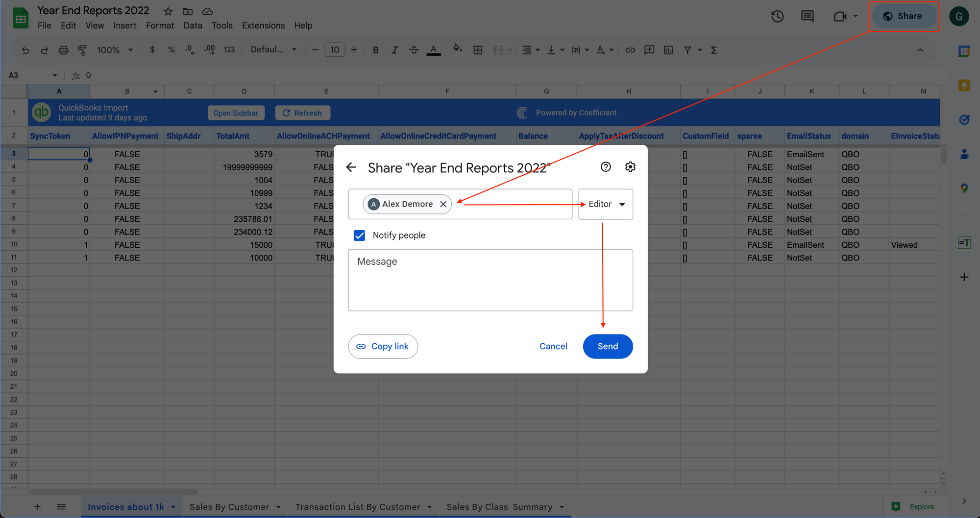This screenshot has width=980, height=518.
Task: Click the create filter icon
Action: pyautogui.click(x=687, y=50)
